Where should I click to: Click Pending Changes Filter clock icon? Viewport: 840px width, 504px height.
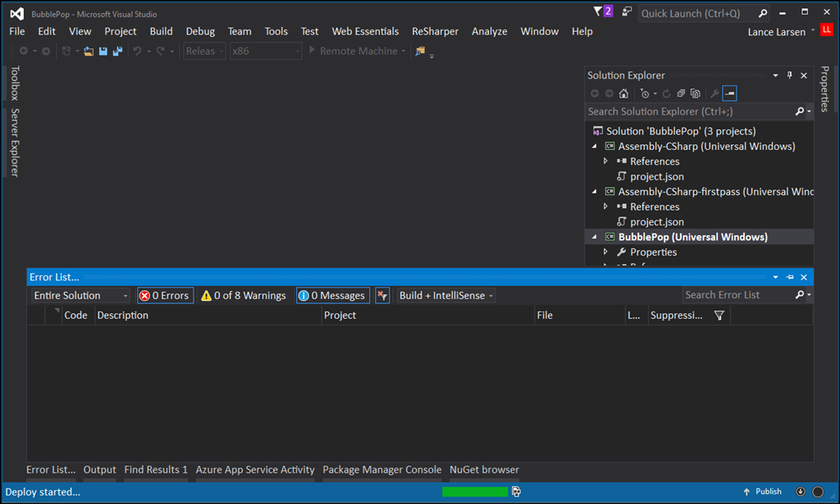click(645, 93)
